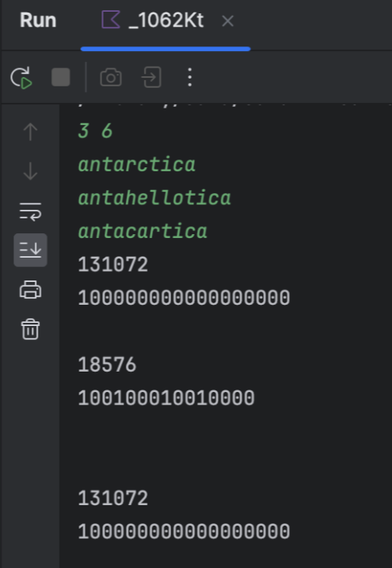Image resolution: width=392 pixels, height=568 pixels.
Task: Select the _1062Kt run tab
Action: tap(166, 20)
